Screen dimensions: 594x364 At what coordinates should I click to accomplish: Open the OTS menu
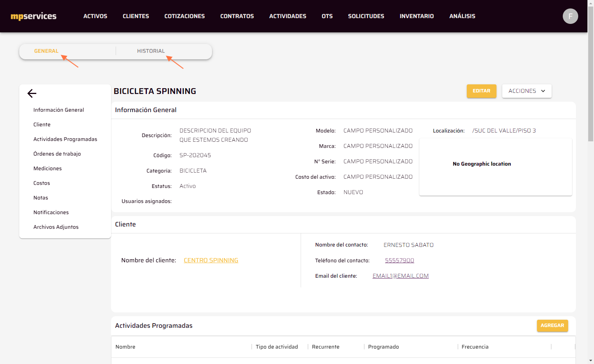click(x=327, y=16)
